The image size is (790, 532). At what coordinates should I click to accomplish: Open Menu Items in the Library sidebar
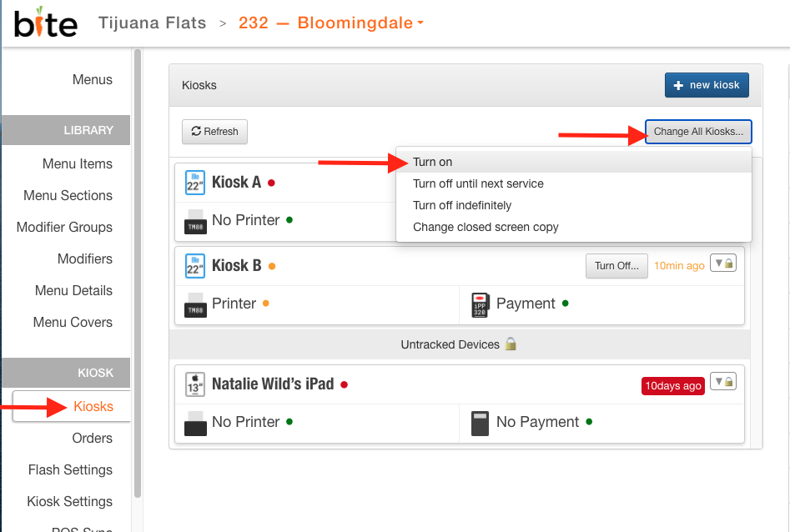pos(78,163)
